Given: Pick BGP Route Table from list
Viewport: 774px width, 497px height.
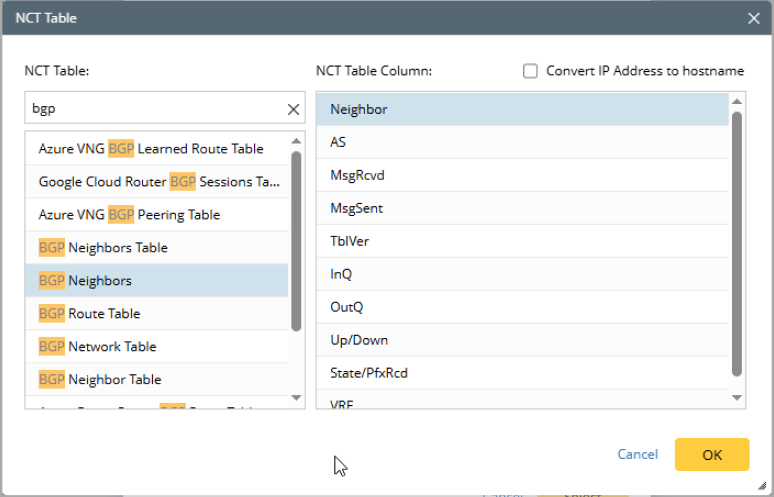Looking at the screenshot, I should click(90, 314).
